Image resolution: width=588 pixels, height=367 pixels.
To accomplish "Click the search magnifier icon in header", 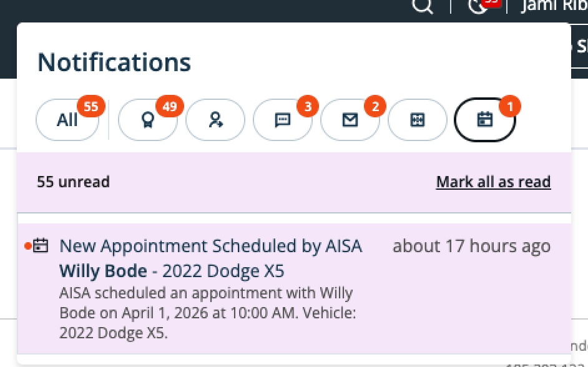I will (x=423, y=6).
